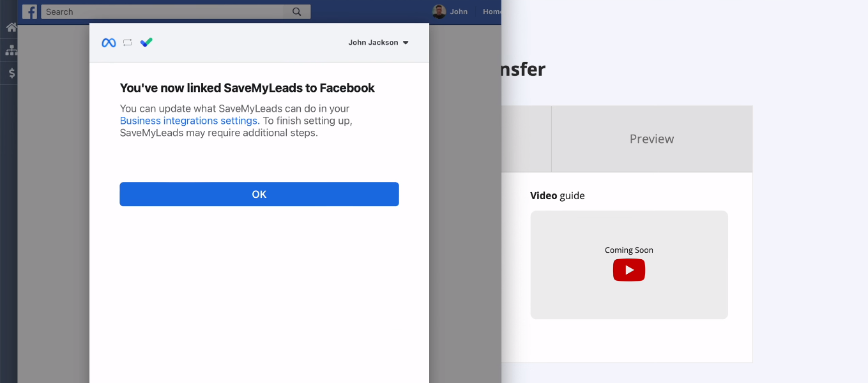
Task: Click the Video guide heading text
Action: [x=558, y=196]
